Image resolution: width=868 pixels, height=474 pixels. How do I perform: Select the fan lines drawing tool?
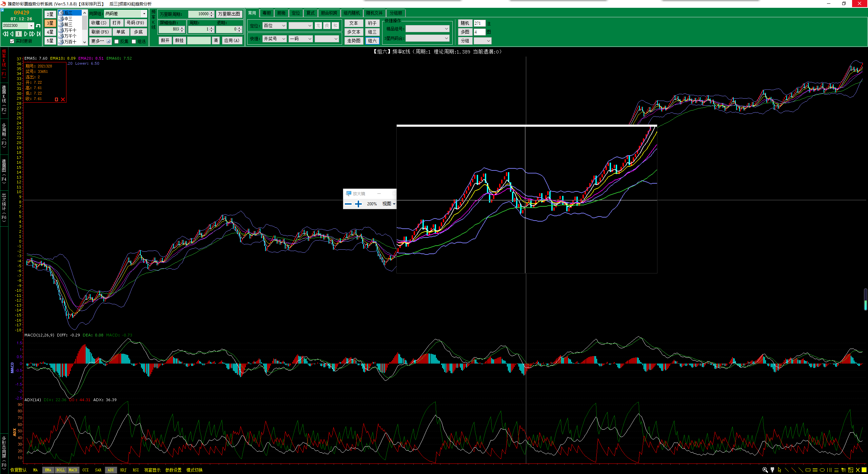click(x=844, y=470)
